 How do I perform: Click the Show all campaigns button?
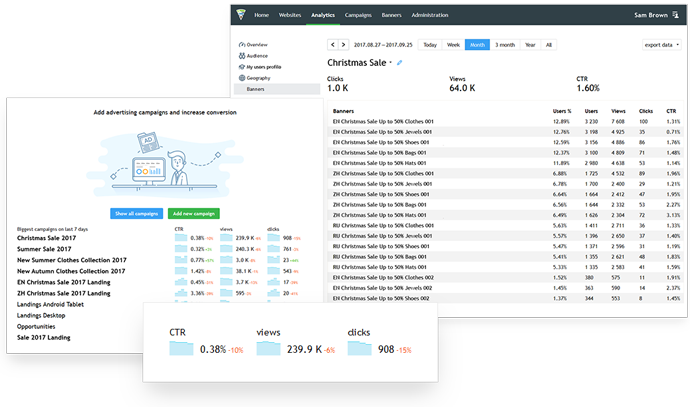click(136, 213)
